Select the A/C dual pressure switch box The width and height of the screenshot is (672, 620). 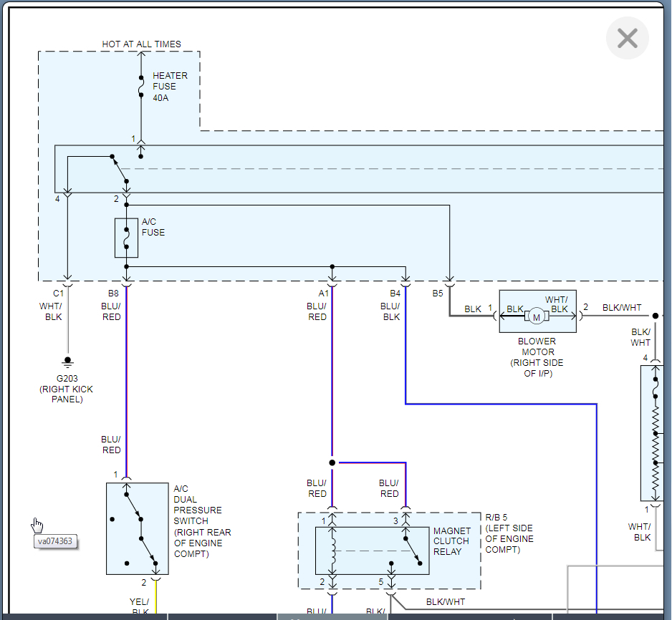[x=137, y=528]
